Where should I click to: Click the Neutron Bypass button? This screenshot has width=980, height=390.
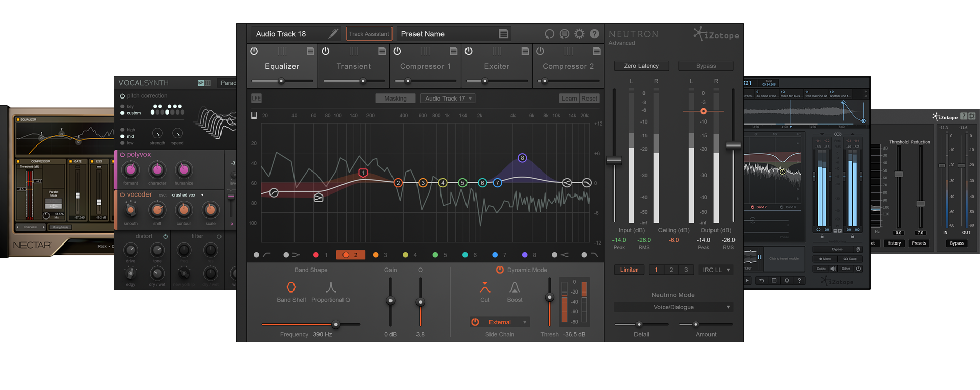coord(706,66)
